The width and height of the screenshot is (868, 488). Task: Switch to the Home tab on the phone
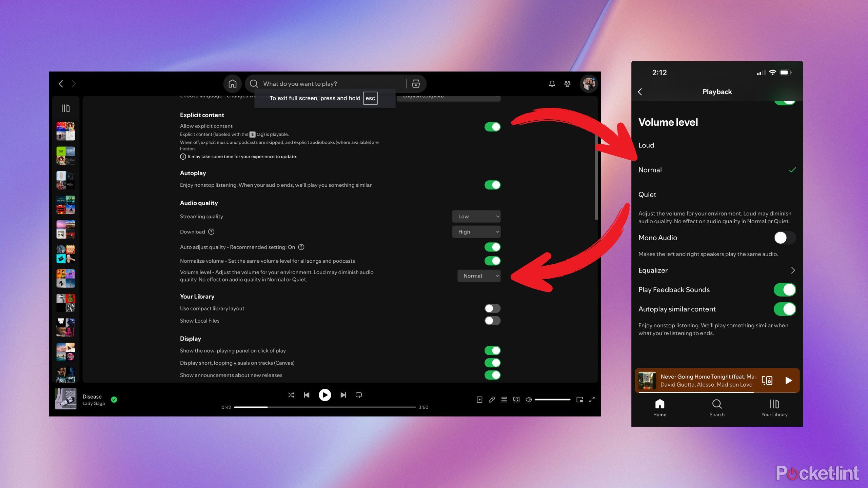click(x=659, y=408)
